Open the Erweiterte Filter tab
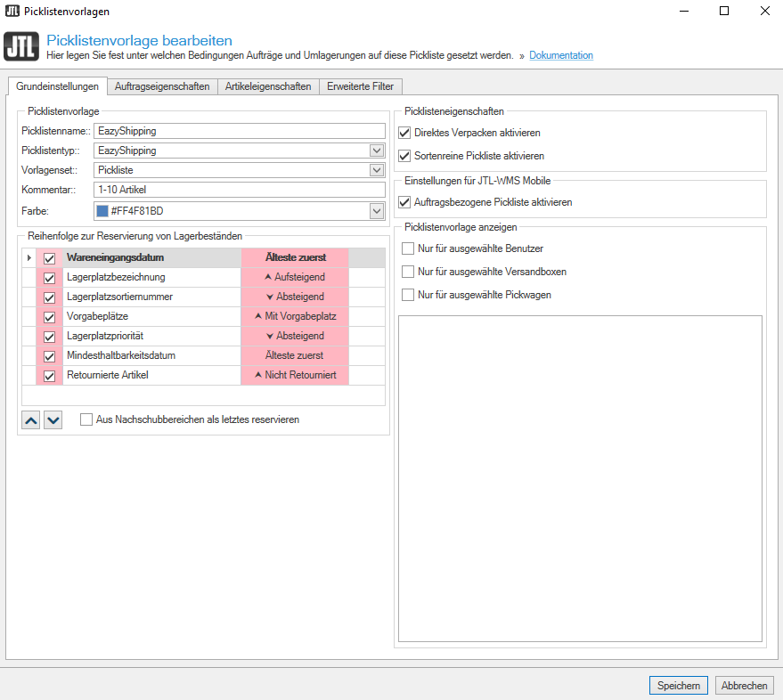The width and height of the screenshot is (783, 700). (x=360, y=86)
